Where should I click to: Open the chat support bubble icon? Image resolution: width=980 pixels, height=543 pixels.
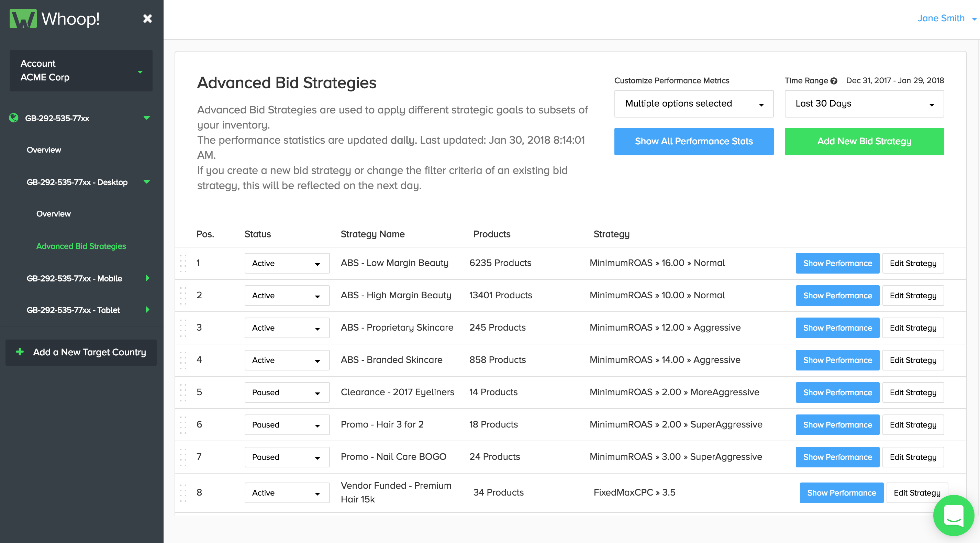tap(953, 515)
